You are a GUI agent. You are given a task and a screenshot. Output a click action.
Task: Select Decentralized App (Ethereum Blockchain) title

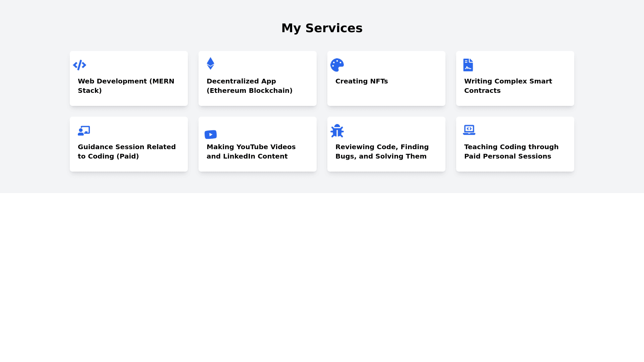[x=249, y=86]
